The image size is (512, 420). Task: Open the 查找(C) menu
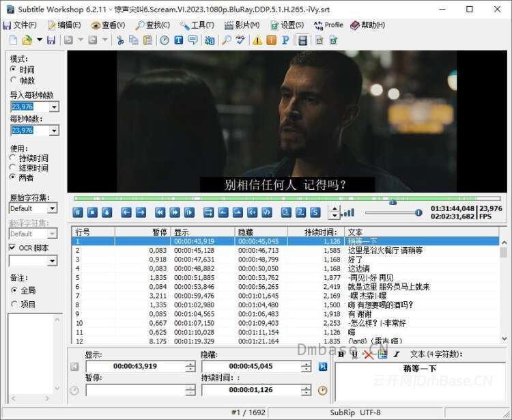point(152,25)
